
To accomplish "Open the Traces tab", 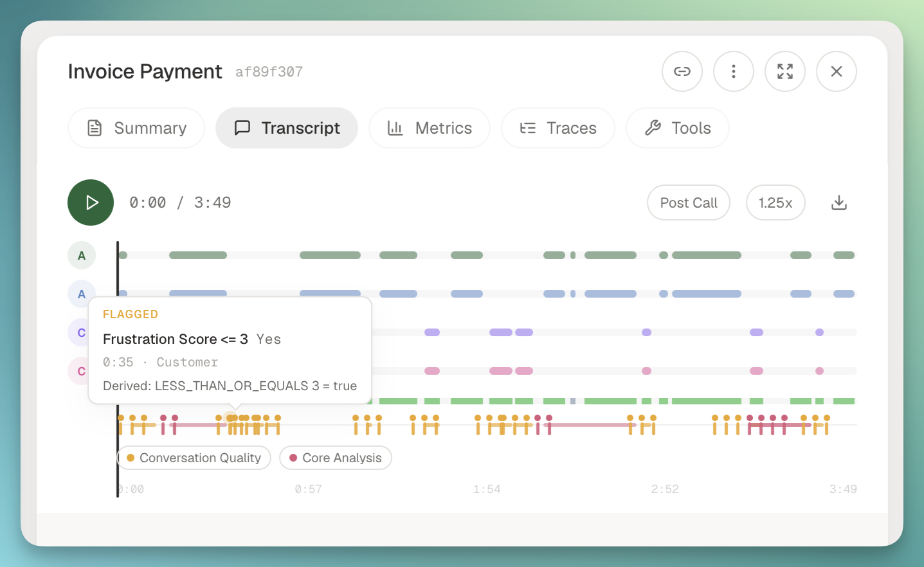I will 558,128.
